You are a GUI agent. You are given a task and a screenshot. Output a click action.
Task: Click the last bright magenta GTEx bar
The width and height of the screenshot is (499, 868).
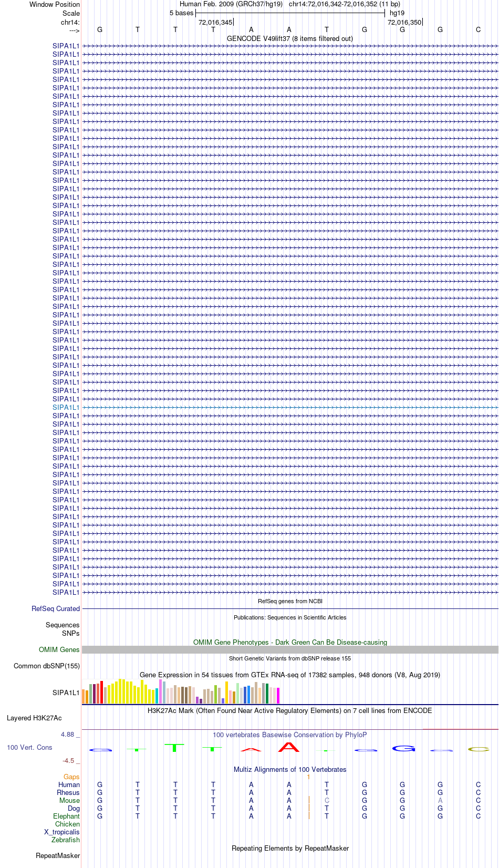(x=278, y=696)
